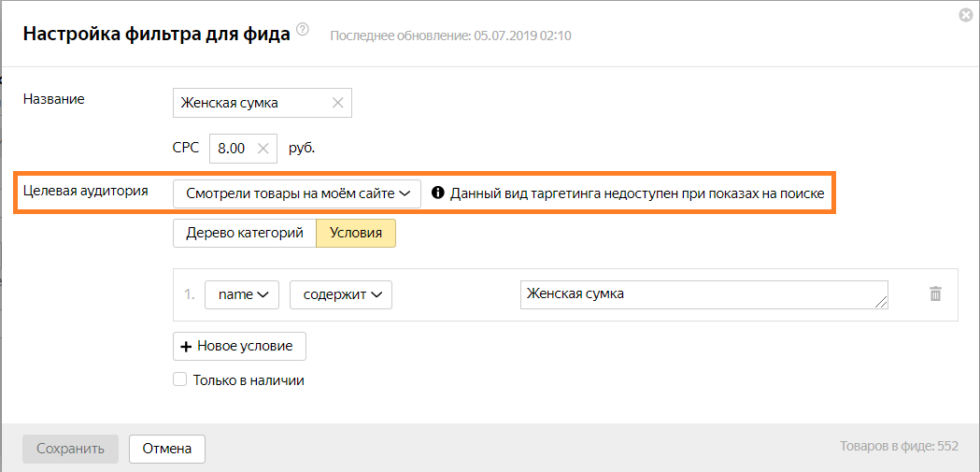Click into the CPC price input
980x472 pixels.
tap(232, 148)
